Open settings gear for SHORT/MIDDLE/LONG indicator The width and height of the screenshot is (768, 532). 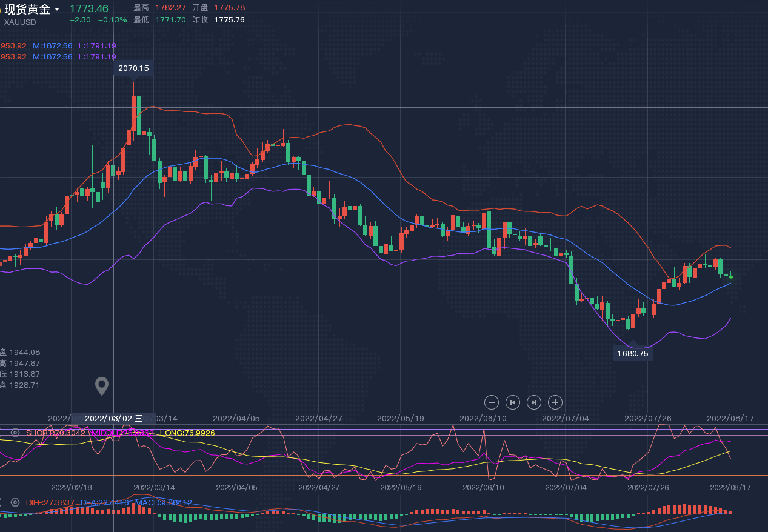[x=15, y=433]
